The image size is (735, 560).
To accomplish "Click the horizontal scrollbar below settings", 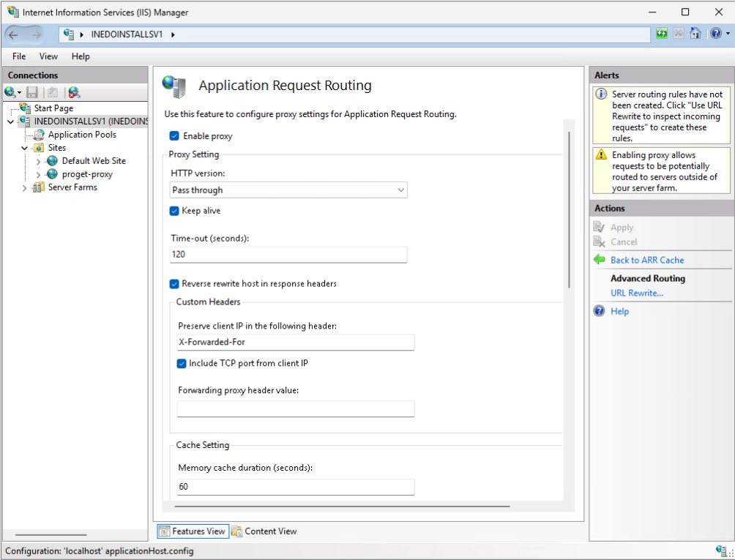I will point(342,506).
